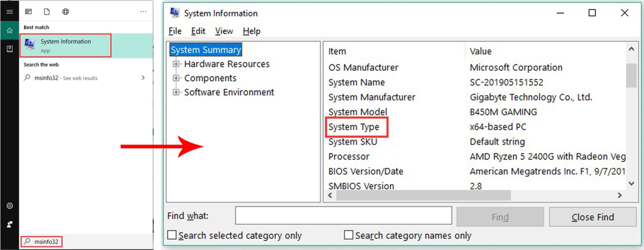Enable Search selected category only
Viewport: 644px width, 250px height.
click(172, 235)
